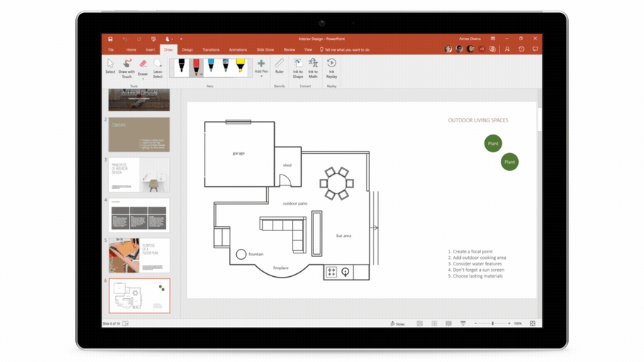Select slide 3 Principles of Interior Design thumbnail
The width and height of the screenshot is (644, 362).
pyautogui.click(x=139, y=175)
